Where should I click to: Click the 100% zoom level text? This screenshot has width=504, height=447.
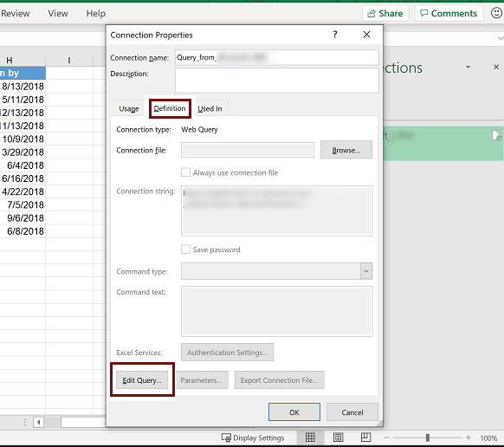tap(488, 438)
